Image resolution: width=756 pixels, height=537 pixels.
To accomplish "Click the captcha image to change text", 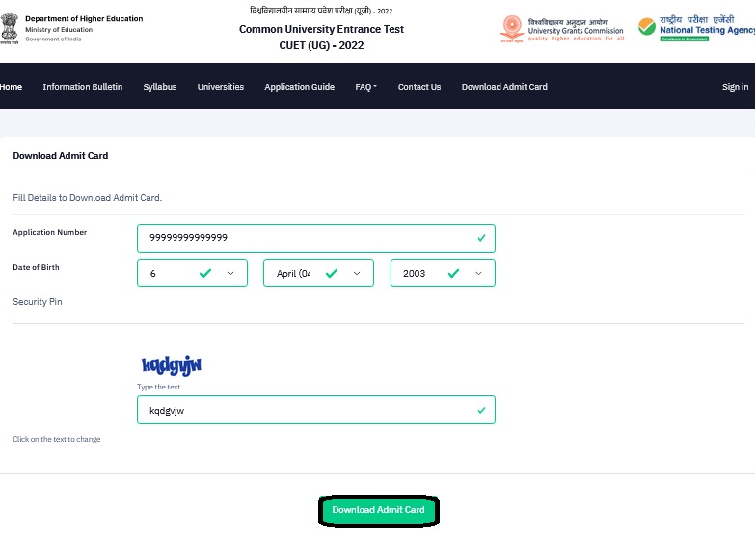I will pos(172,365).
